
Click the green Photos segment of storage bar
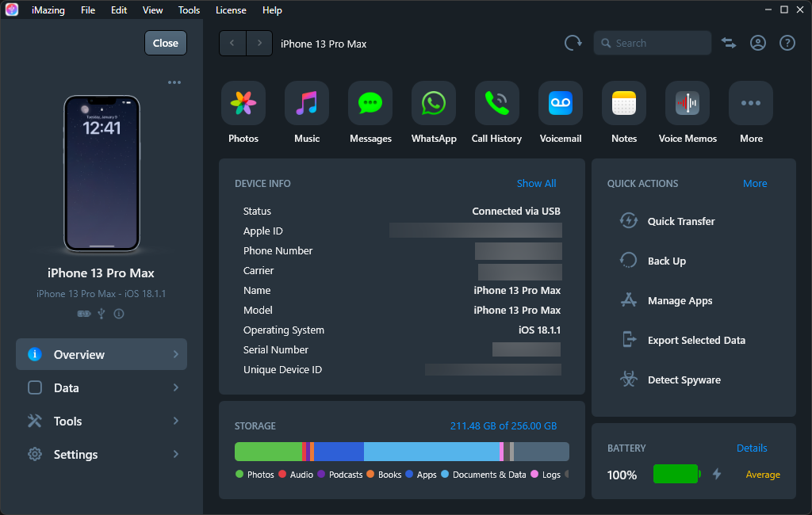[x=268, y=452]
